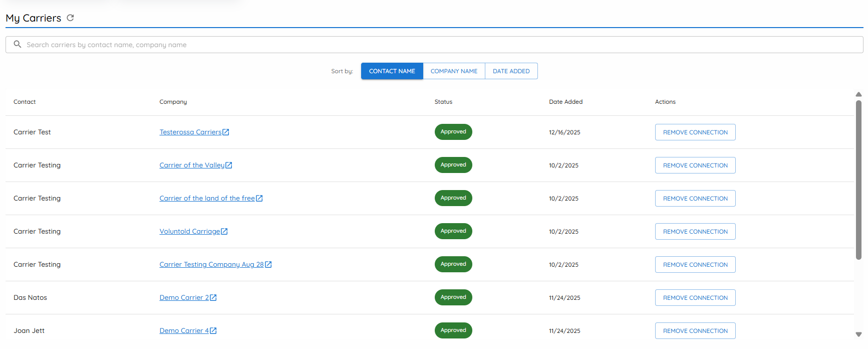
Task: Open external link icon beside Carrier Testing Company Aug 28
Action: [x=268, y=265]
